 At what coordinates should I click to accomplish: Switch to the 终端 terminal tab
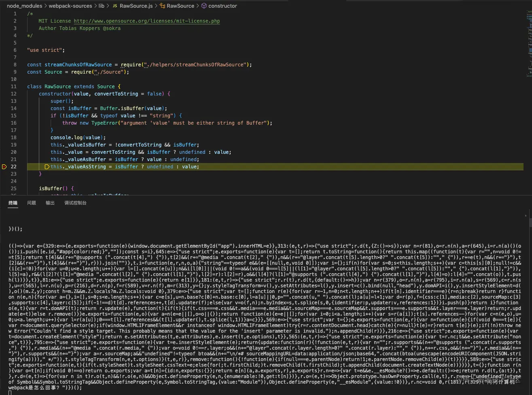tap(13, 203)
